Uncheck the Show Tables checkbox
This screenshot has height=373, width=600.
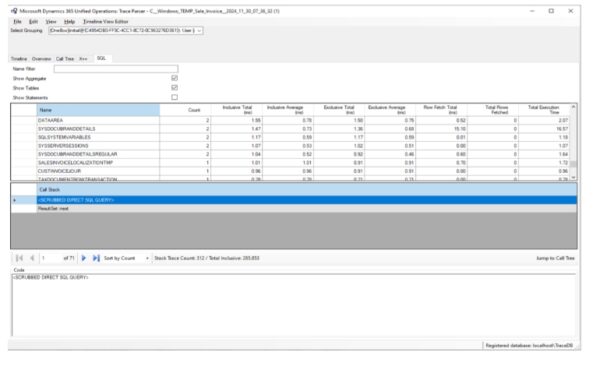tap(174, 88)
